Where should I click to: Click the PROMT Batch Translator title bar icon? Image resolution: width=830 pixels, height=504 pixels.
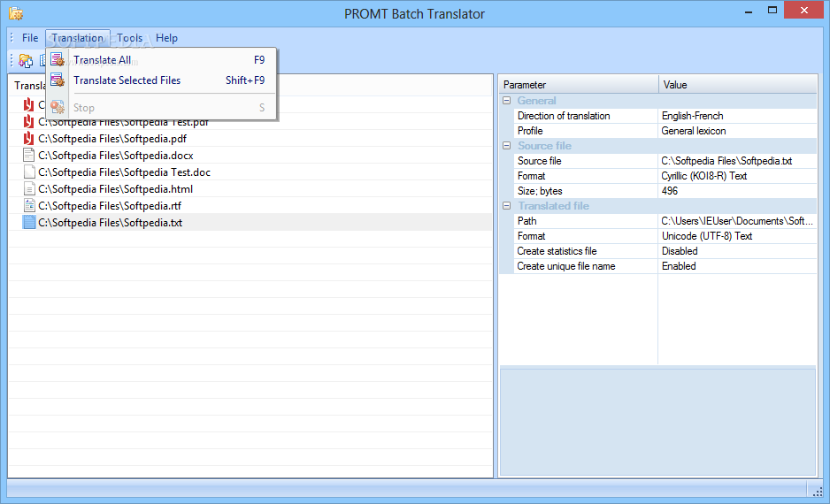pyautogui.click(x=16, y=13)
